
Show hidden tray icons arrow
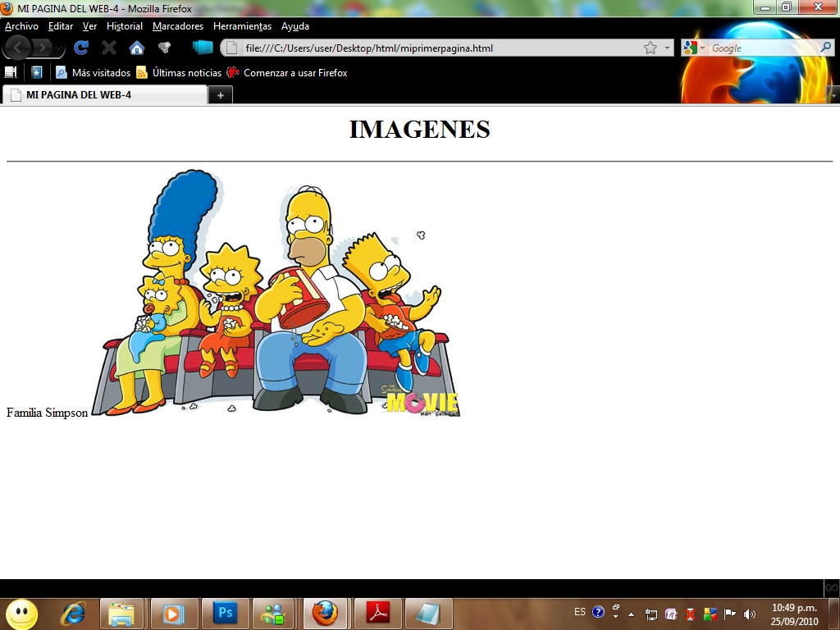point(631,614)
